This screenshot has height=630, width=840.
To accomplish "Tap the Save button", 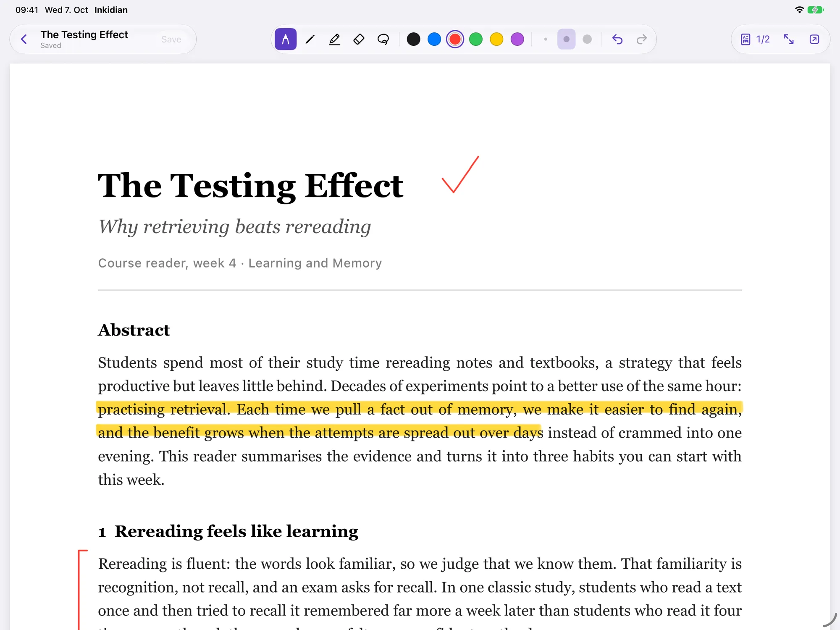I will click(171, 39).
